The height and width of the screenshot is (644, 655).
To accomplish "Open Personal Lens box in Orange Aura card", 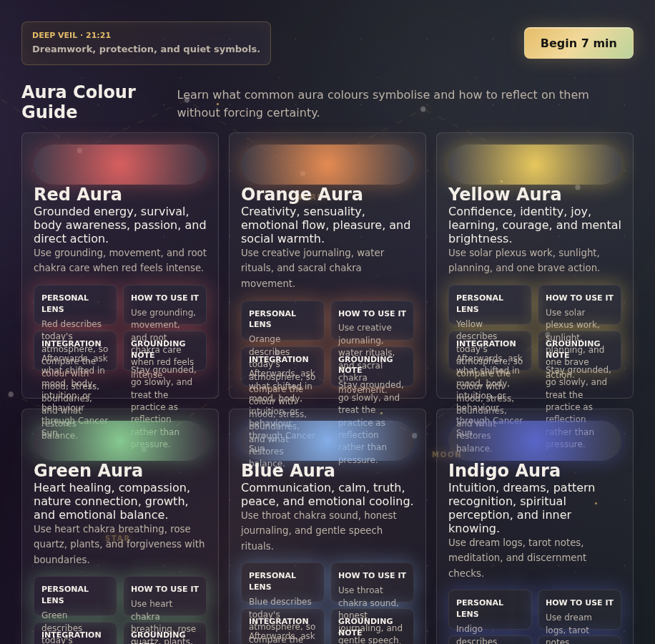I will [x=282, y=320].
